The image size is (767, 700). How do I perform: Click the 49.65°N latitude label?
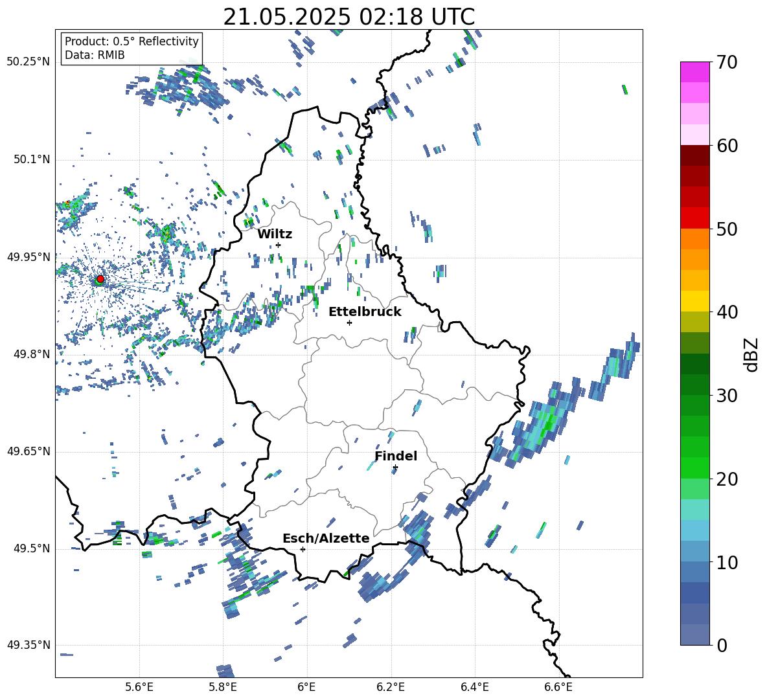(x=29, y=451)
